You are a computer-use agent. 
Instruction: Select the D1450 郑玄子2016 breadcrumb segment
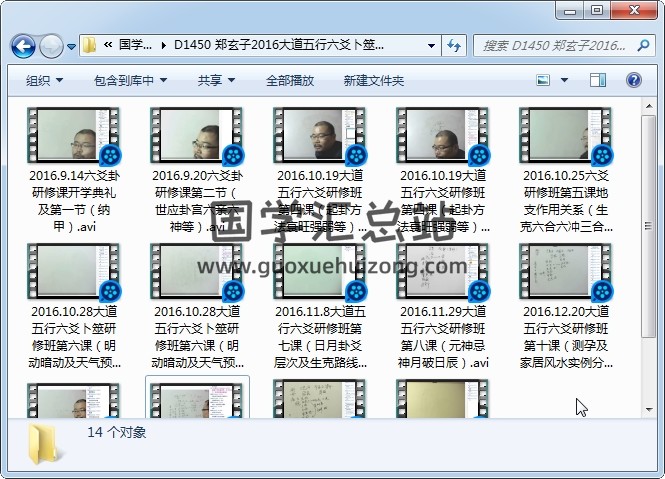pyautogui.click(x=279, y=45)
